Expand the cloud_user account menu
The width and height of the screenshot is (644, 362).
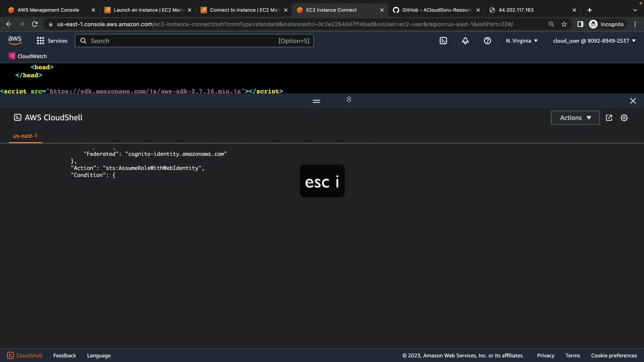point(594,41)
